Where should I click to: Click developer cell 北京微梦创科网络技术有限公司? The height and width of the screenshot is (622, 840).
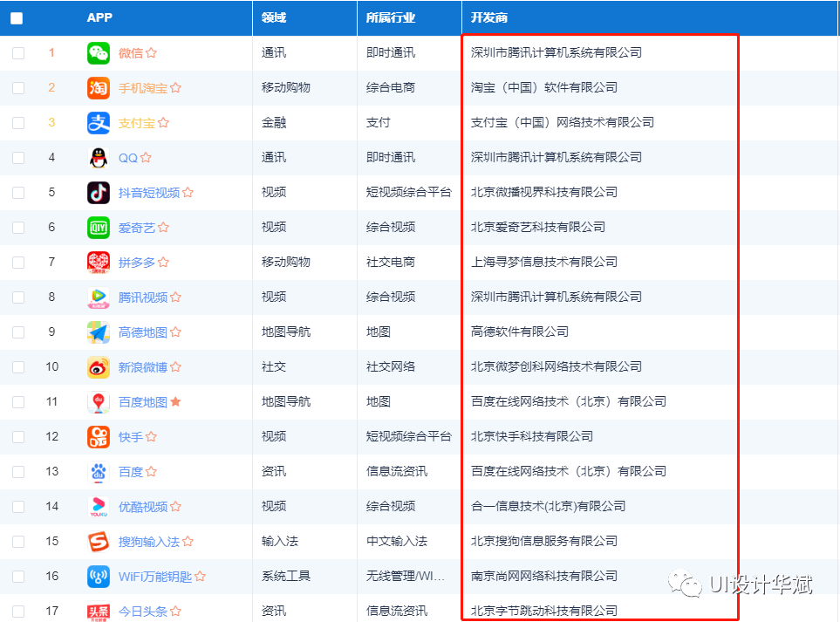(556, 366)
